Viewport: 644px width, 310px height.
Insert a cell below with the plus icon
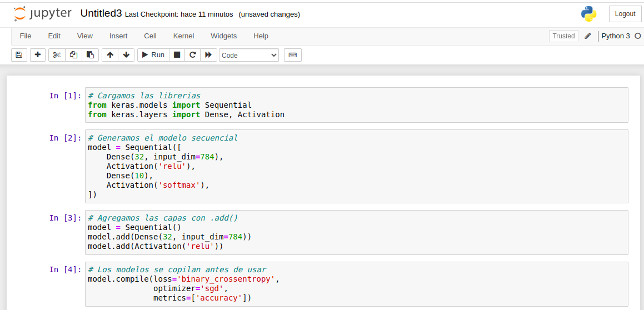(37, 55)
